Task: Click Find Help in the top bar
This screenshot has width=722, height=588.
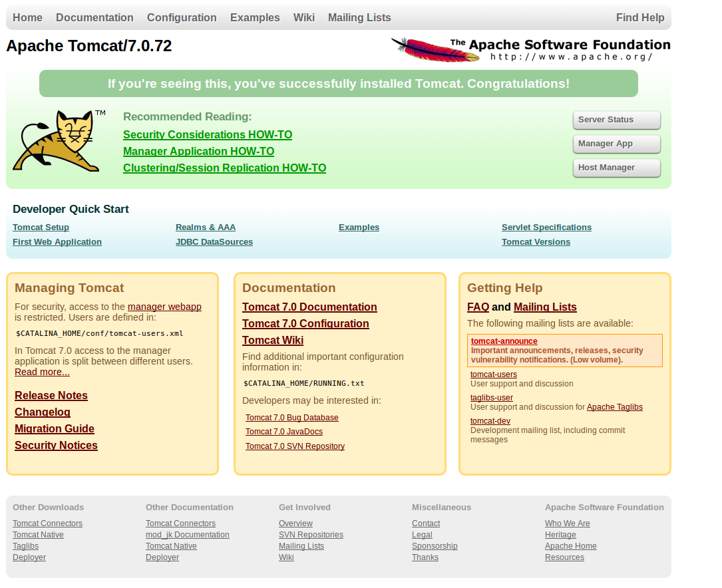Action: coord(640,17)
